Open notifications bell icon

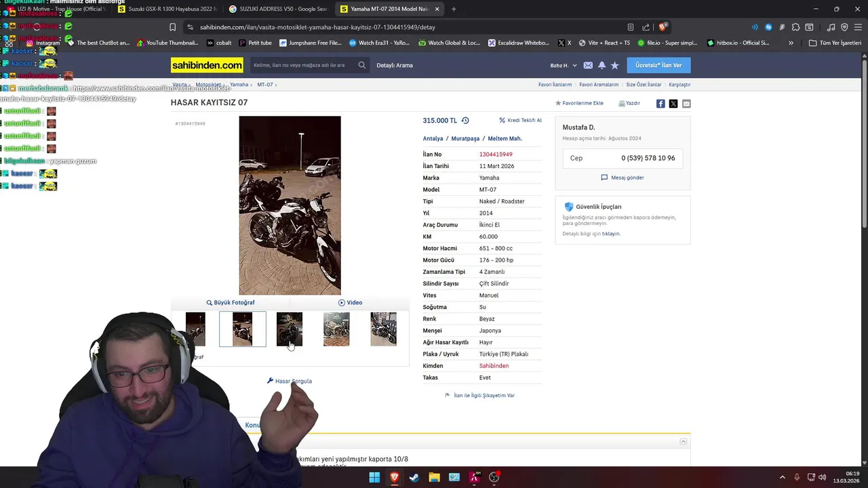tap(601, 65)
